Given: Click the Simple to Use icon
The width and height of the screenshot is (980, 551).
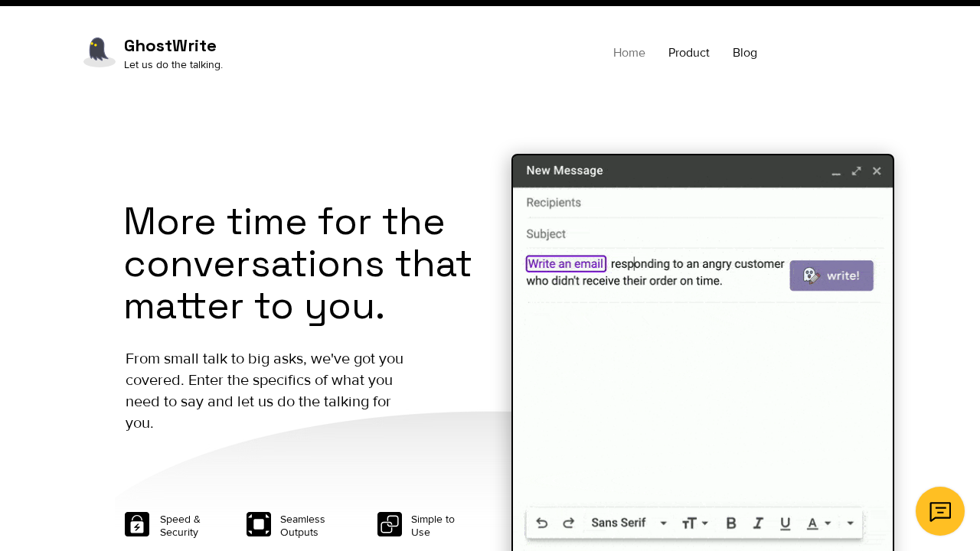Looking at the screenshot, I should click(390, 524).
